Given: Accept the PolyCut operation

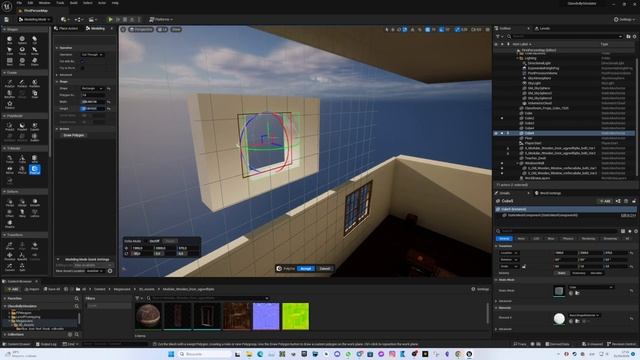Looking at the screenshot, I should pyautogui.click(x=305, y=269).
